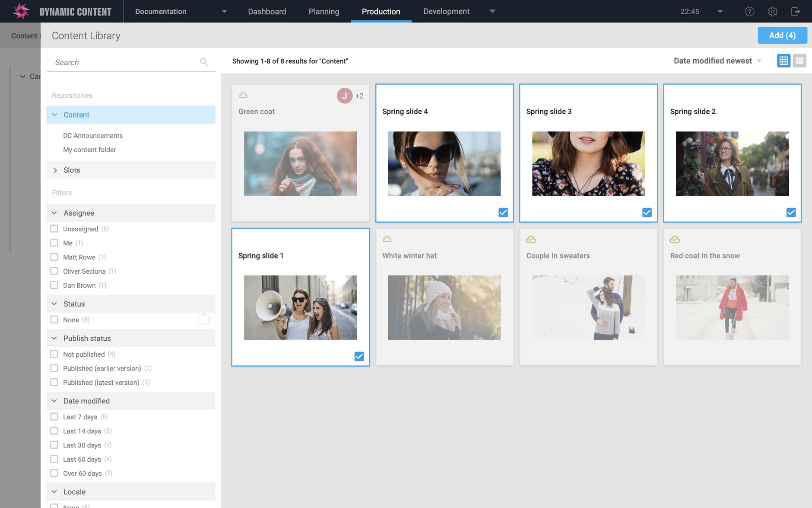The image size is (812, 508).
Task: Deselect Spring slide 3 checkbox
Action: click(647, 212)
